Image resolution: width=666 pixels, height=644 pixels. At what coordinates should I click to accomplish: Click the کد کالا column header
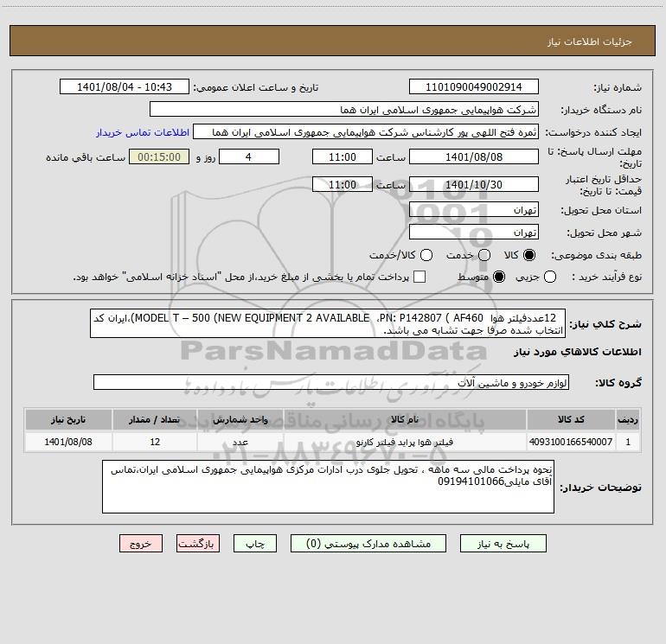pyautogui.click(x=569, y=420)
